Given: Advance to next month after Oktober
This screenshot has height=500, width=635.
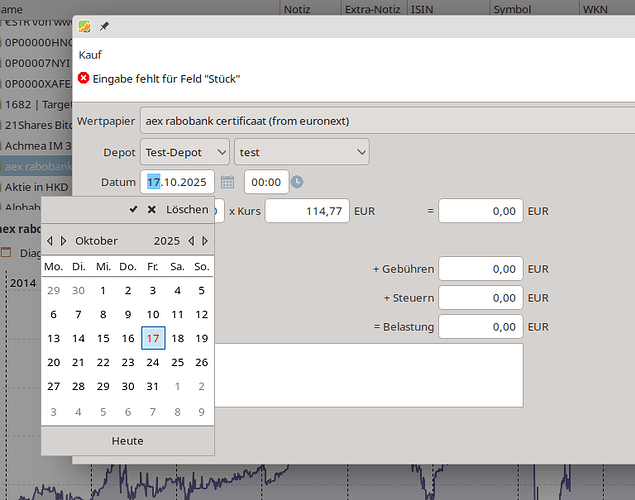Looking at the screenshot, I should [64, 241].
